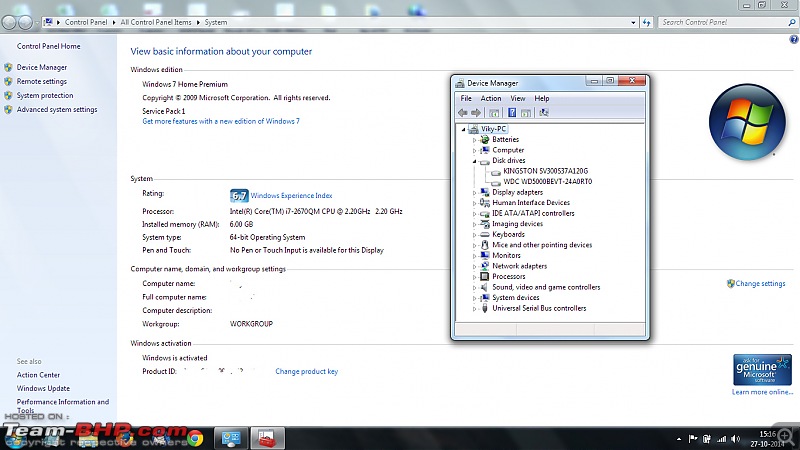Viewport: 800px width, 450px height.
Task: Click the Computer category icon in tree
Action: pos(485,150)
